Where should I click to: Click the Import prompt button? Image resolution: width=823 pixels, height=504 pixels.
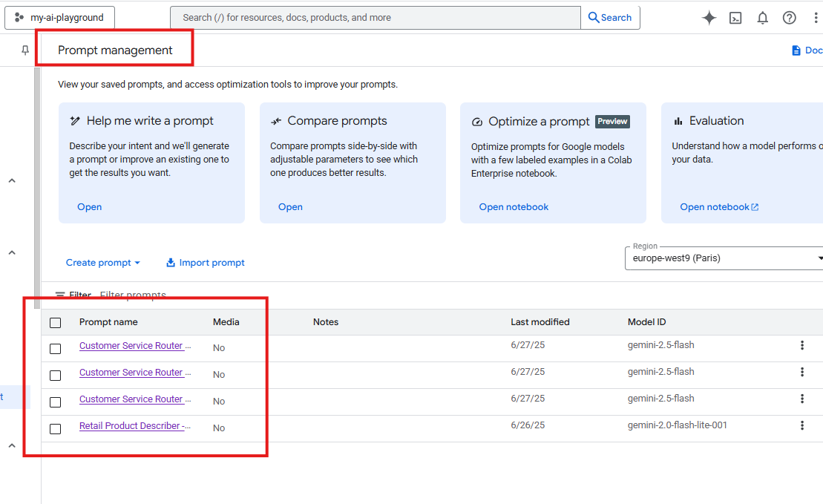[206, 263]
